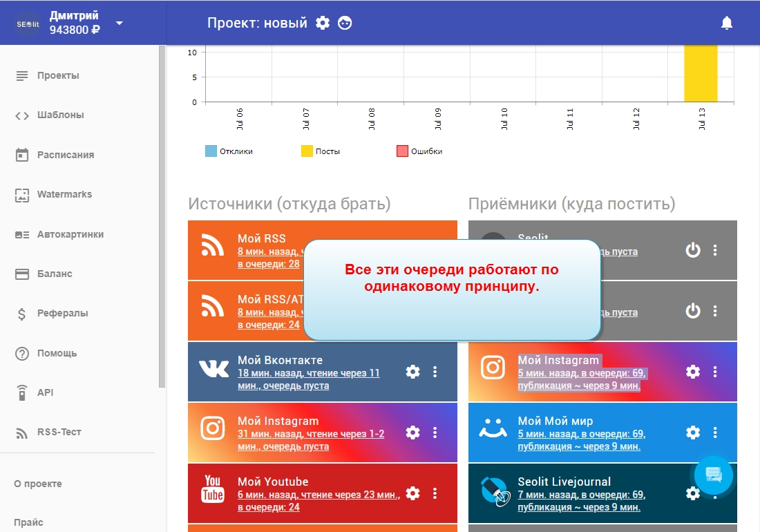
Task: Go to Расписания in the sidebar
Action: click(x=66, y=155)
